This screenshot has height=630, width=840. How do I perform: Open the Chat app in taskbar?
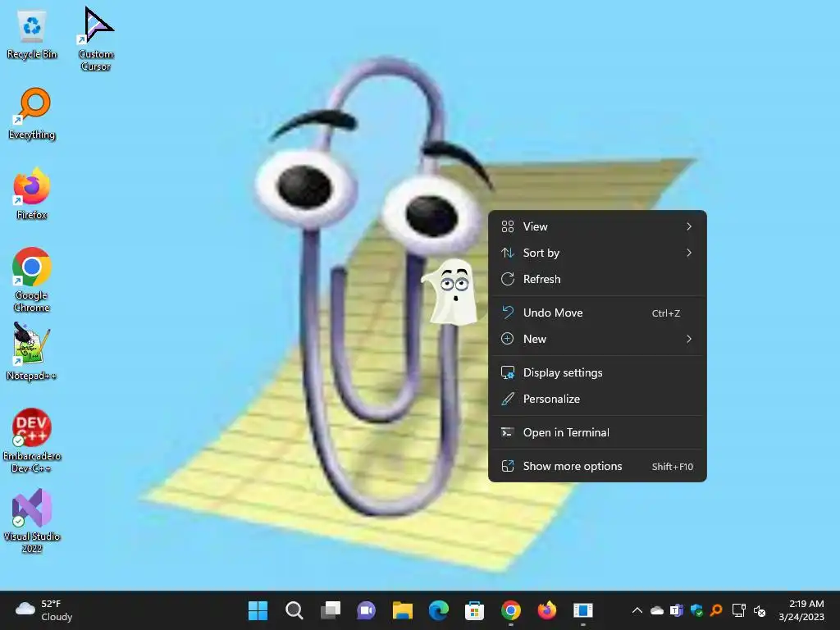367,610
